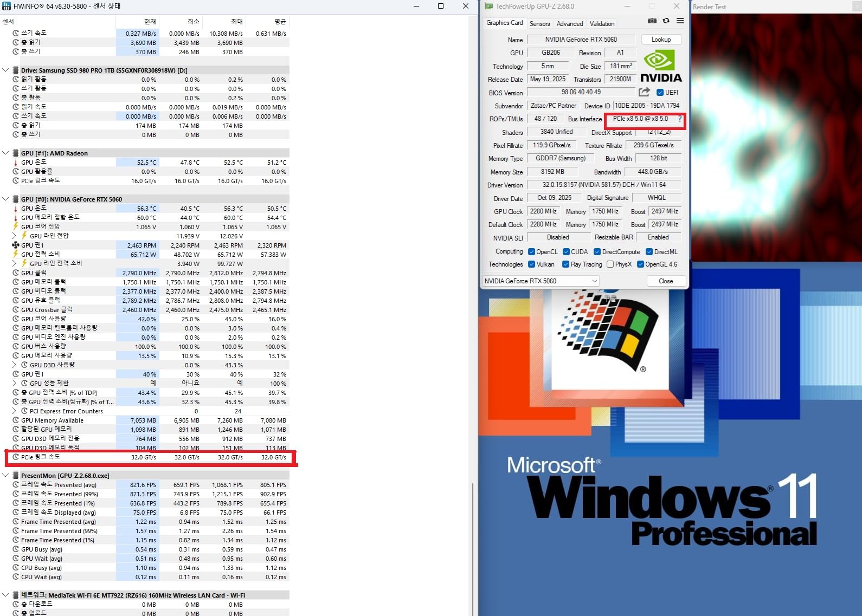Collapse the GPU [#1]: AMD Radeon section
Screen dimensions: 862x616
coord(5,153)
